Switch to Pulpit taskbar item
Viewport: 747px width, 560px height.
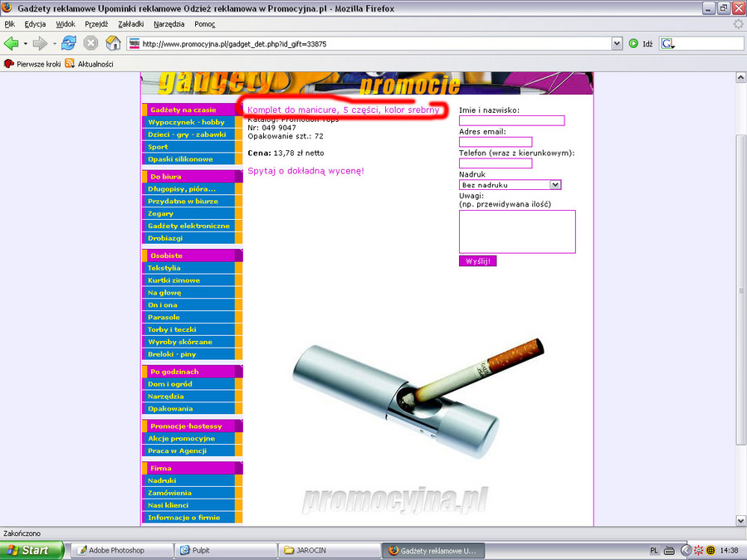[x=226, y=551]
